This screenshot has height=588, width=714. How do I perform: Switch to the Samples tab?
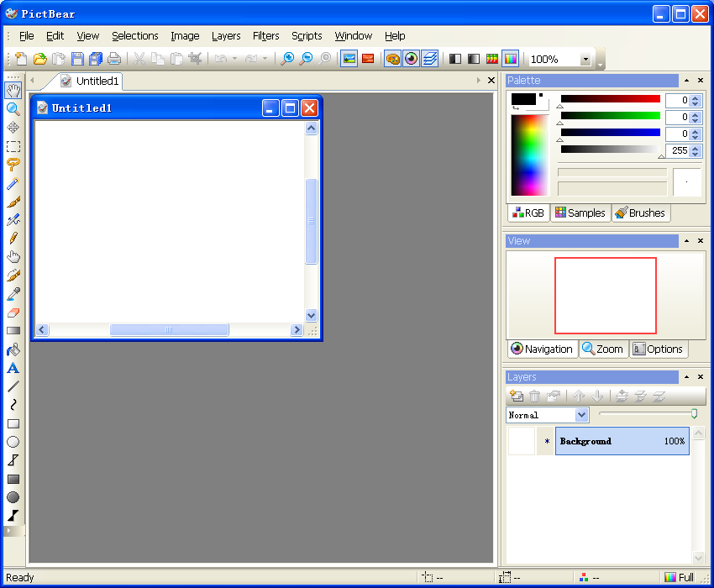pos(580,213)
